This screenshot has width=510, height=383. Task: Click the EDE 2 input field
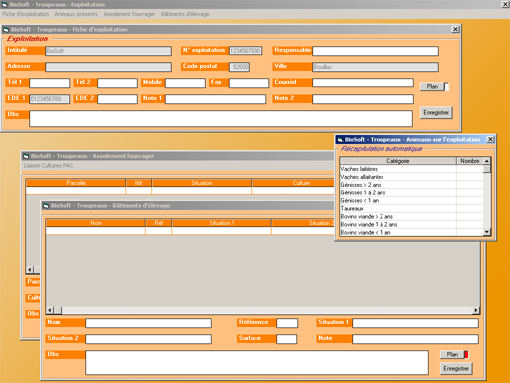[x=117, y=99]
